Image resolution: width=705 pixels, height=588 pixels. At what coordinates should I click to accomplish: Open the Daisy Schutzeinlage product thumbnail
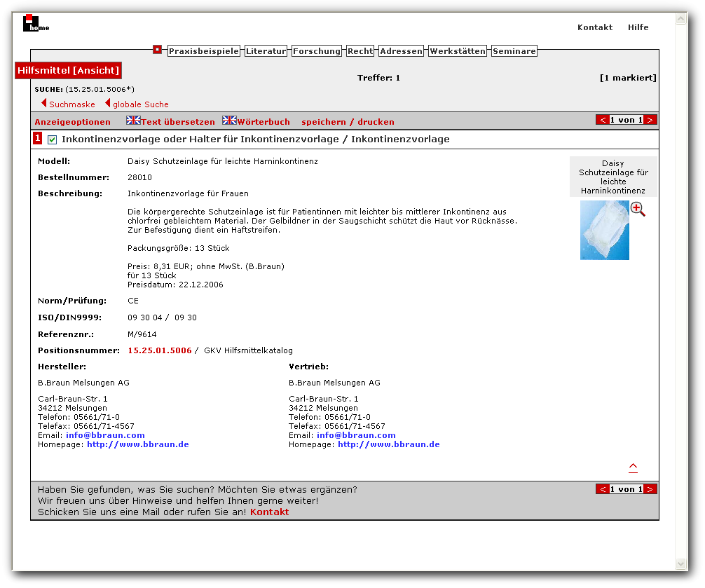pyautogui.click(x=604, y=230)
